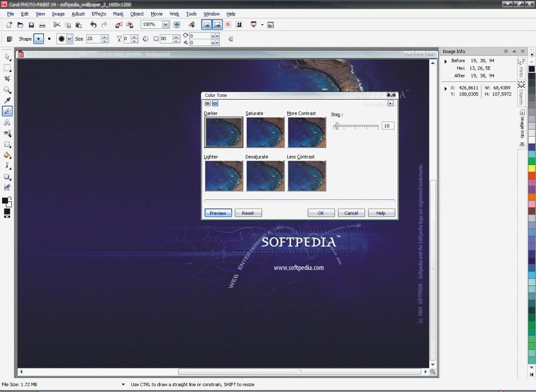
Task: Pick the orange palette swatch
Action: [x=532, y=197]
